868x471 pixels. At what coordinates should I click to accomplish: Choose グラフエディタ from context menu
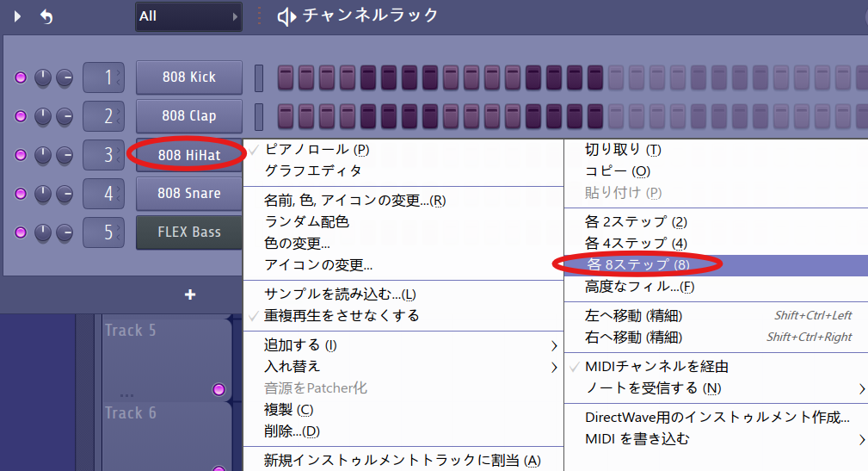[x=313, y=170]
